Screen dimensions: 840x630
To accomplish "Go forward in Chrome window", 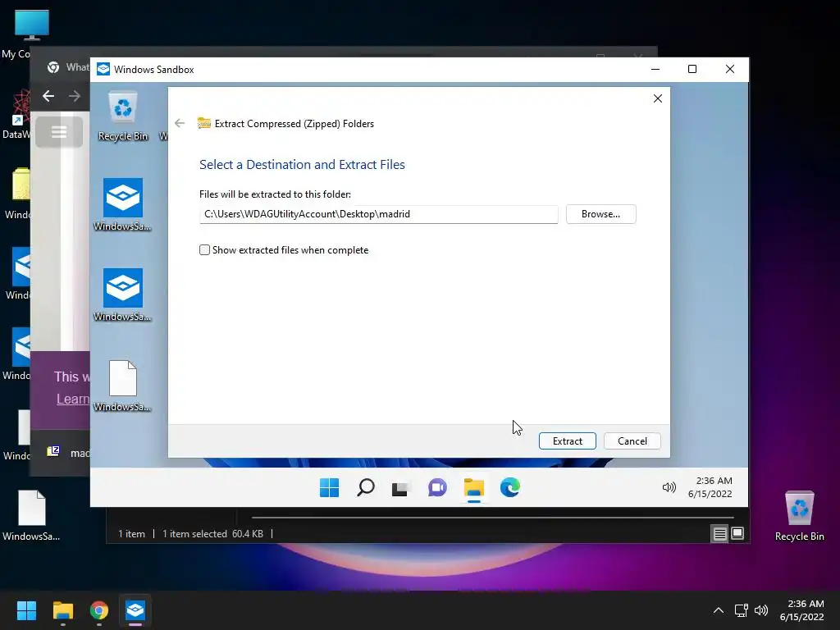I will 75,96.
